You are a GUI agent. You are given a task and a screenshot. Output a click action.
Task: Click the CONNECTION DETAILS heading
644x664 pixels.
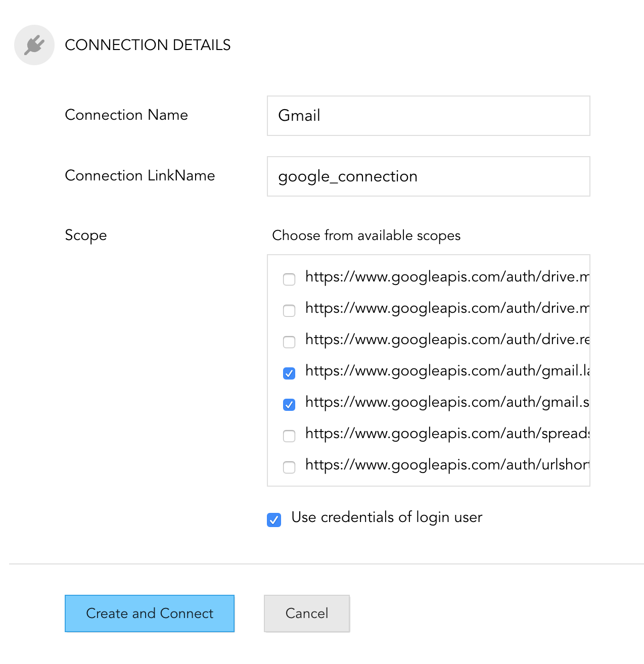pos(148,45)
